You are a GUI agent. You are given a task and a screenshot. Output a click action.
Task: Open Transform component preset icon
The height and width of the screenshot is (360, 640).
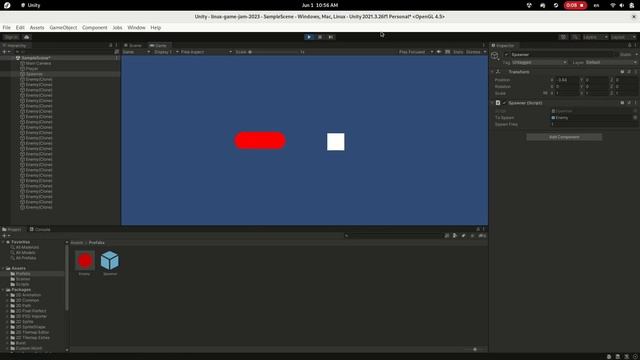[629, 72]
